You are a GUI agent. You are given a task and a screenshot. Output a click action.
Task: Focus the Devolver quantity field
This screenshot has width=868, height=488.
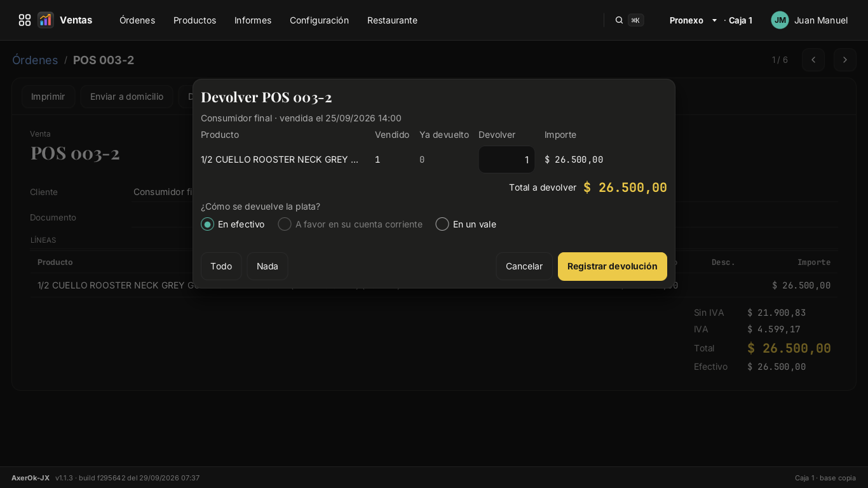(506, 159)
